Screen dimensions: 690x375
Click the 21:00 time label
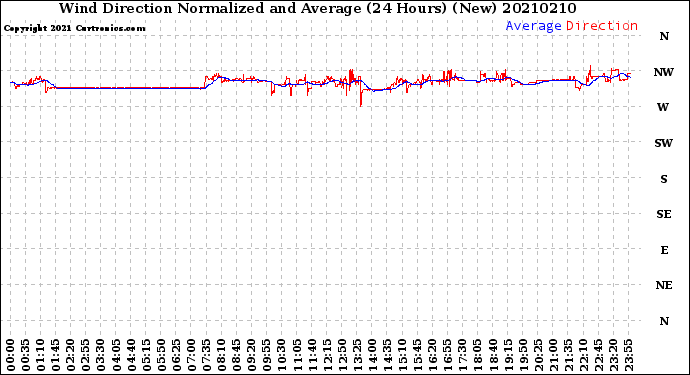tap(553, 355)
